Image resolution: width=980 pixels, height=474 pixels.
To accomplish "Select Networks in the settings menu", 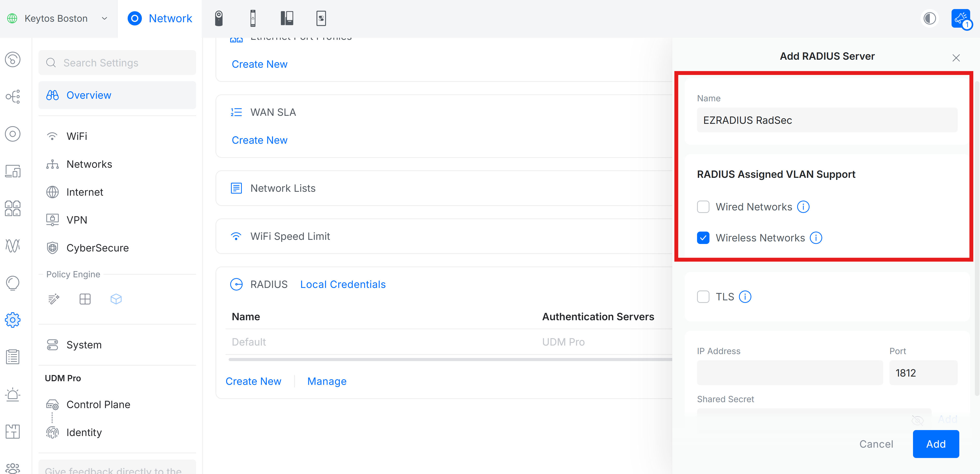I will 89,164.
